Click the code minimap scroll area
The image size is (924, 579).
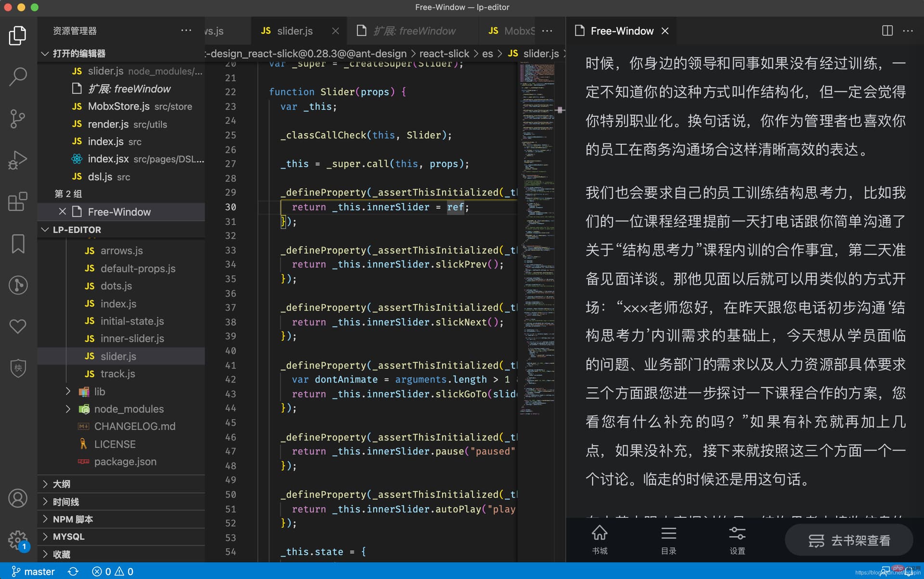click(536, 241)
